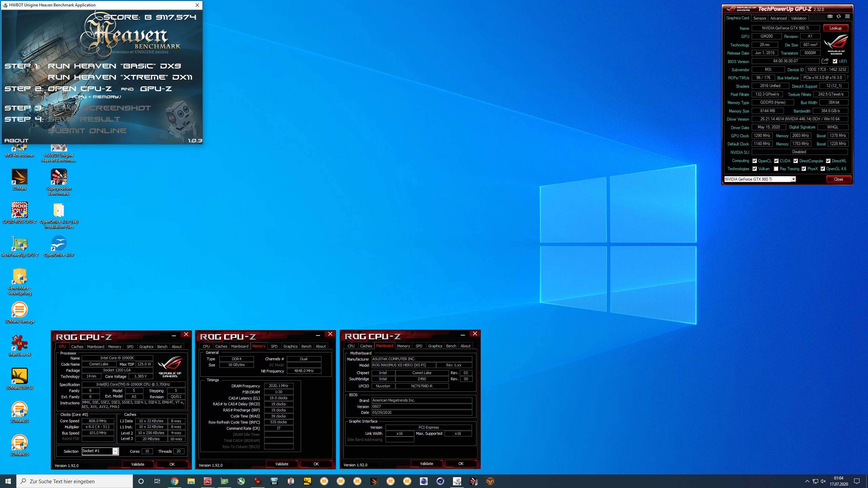Switch to Sensors tab in GPU-Z
Screen dimensions: 868x488
point(759,18)
